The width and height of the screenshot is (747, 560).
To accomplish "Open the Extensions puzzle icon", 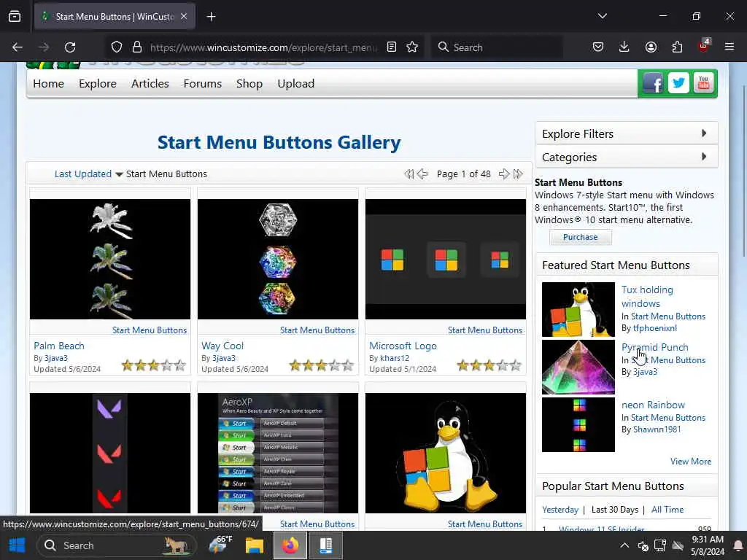I will 677,47.
